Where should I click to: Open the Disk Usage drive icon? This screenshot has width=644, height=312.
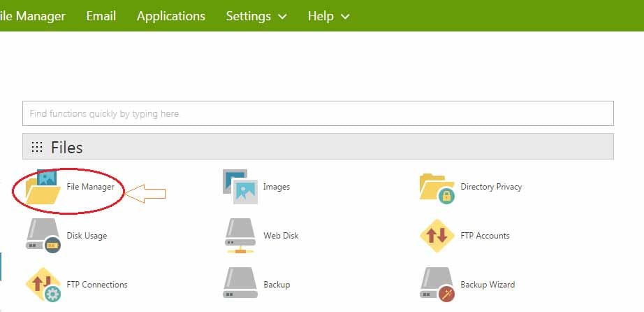pyautogui.click(x=43, y=235)
